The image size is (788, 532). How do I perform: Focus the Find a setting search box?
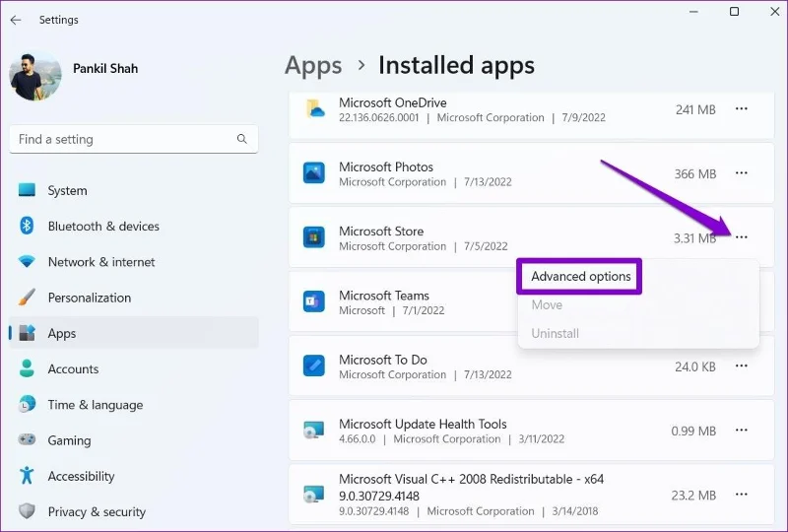(134, 139)
